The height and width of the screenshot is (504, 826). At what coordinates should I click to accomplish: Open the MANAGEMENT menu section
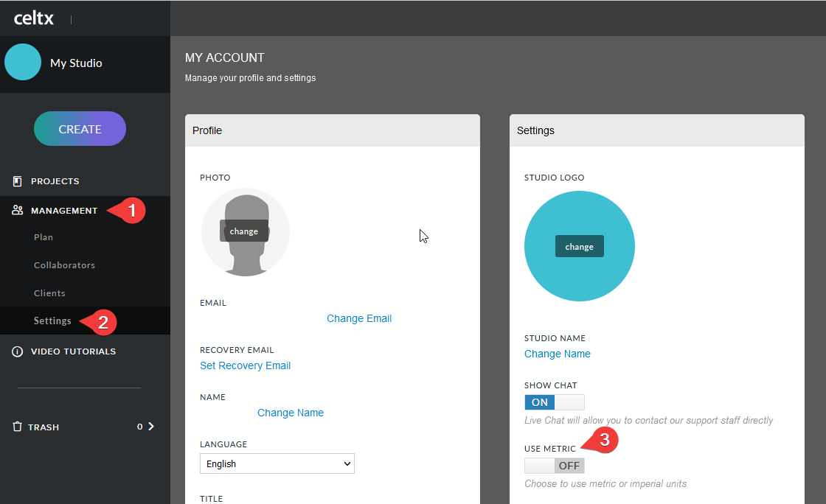[x=63, y=211]
